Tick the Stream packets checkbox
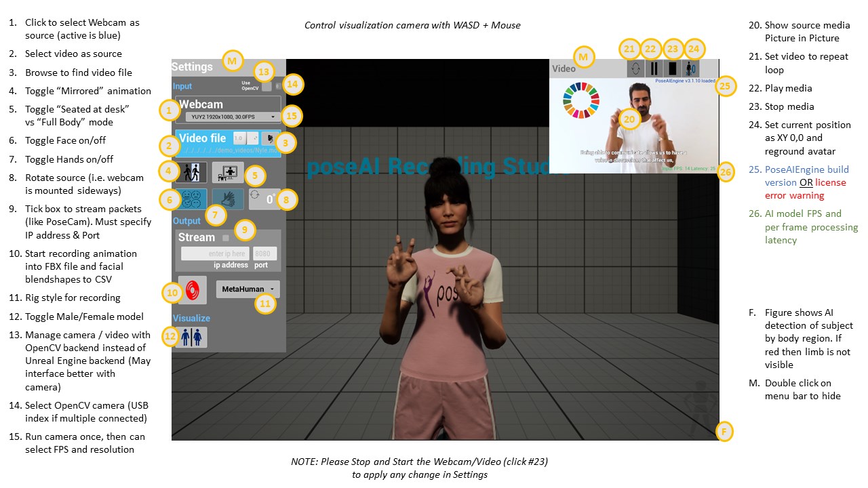 (226, 238)
